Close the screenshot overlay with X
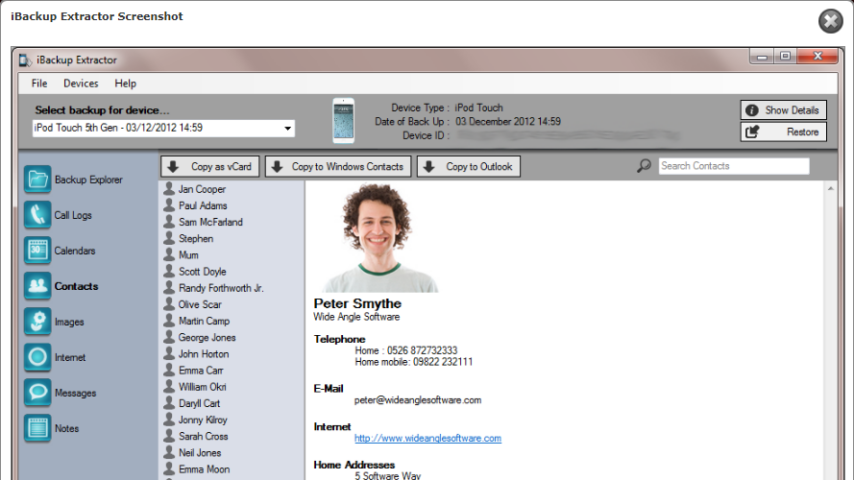Screen dimensions: 854x480 click(x=831, y=21)
